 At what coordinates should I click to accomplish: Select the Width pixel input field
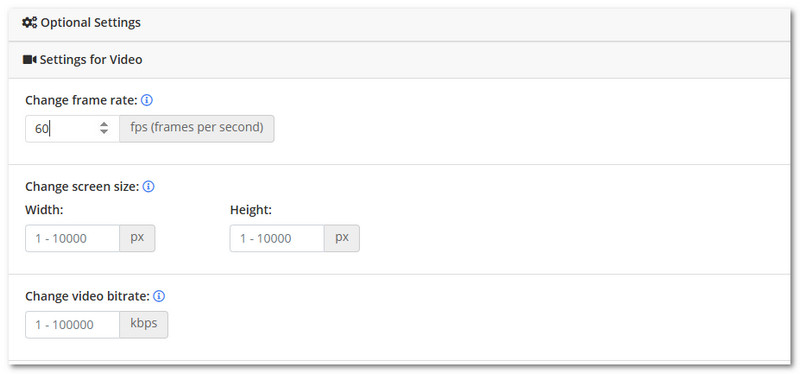(x=72, y=238)
